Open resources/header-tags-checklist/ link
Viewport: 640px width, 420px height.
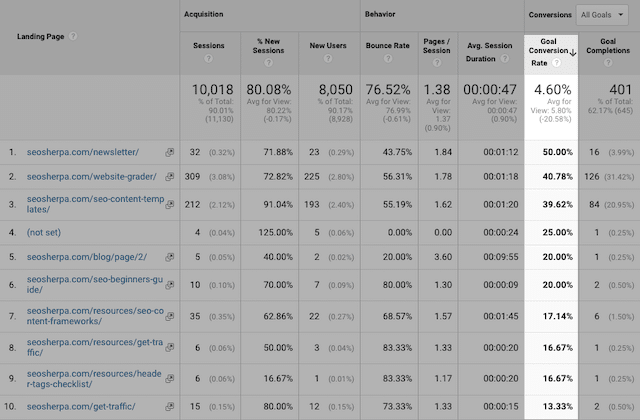[94, 379]
